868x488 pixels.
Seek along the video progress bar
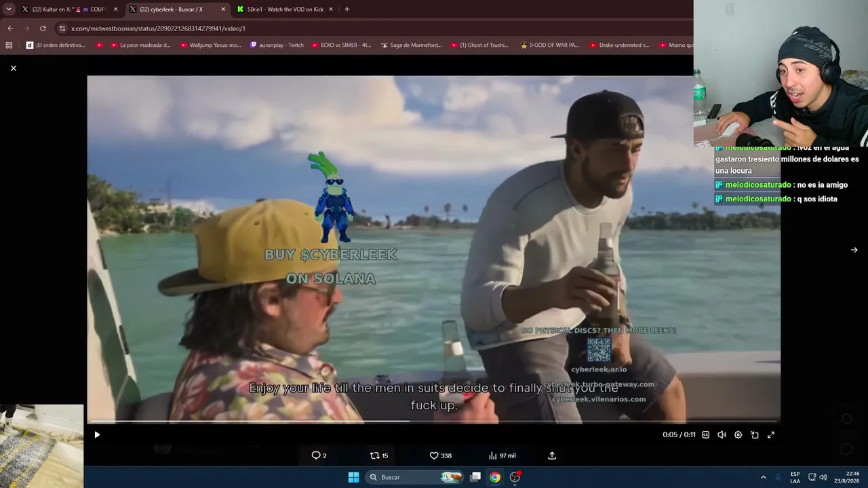(x=433, y=421)
